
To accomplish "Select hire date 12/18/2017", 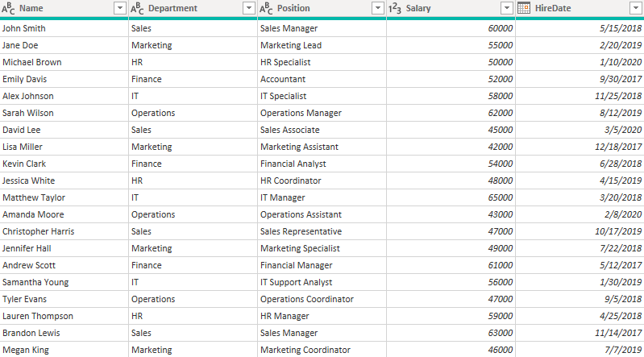I will pos(580,147).
